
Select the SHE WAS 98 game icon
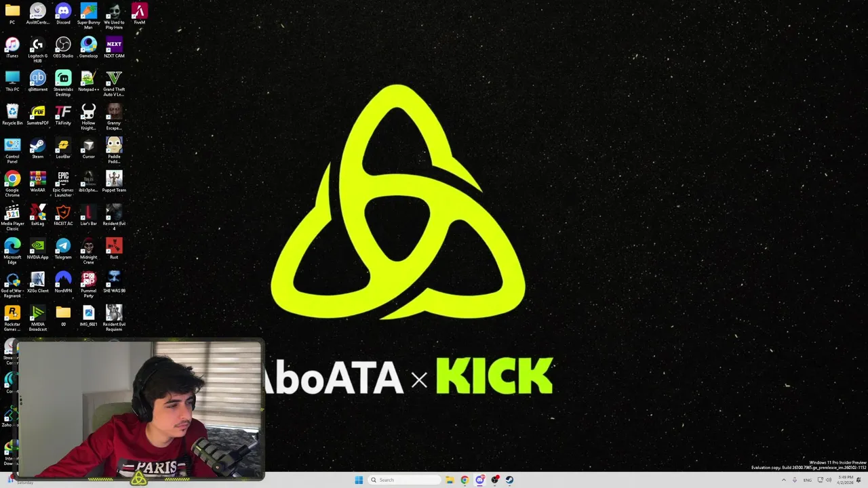pos(114,282)
